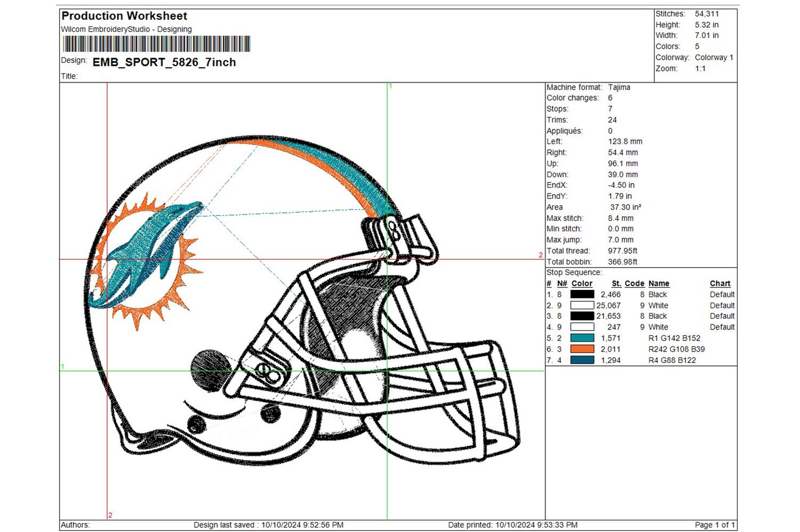
Task: Click the Right value "54.4 mm"
Action: 623,152
